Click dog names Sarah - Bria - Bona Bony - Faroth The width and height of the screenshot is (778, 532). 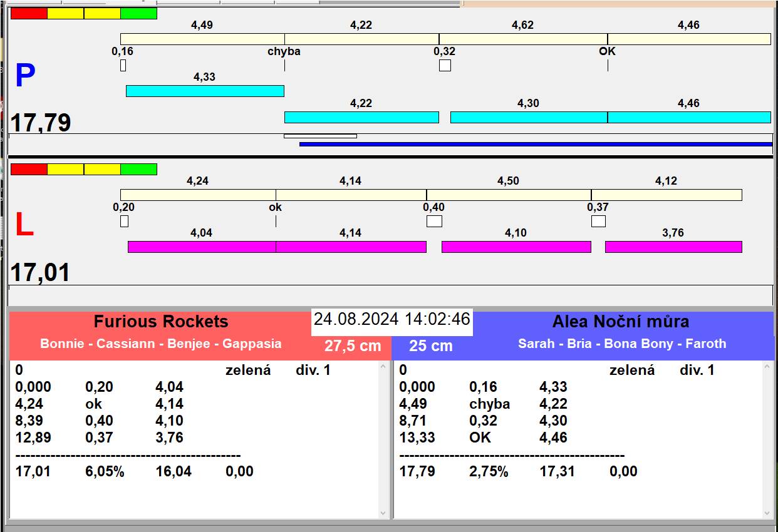click(x=622, y=344)
